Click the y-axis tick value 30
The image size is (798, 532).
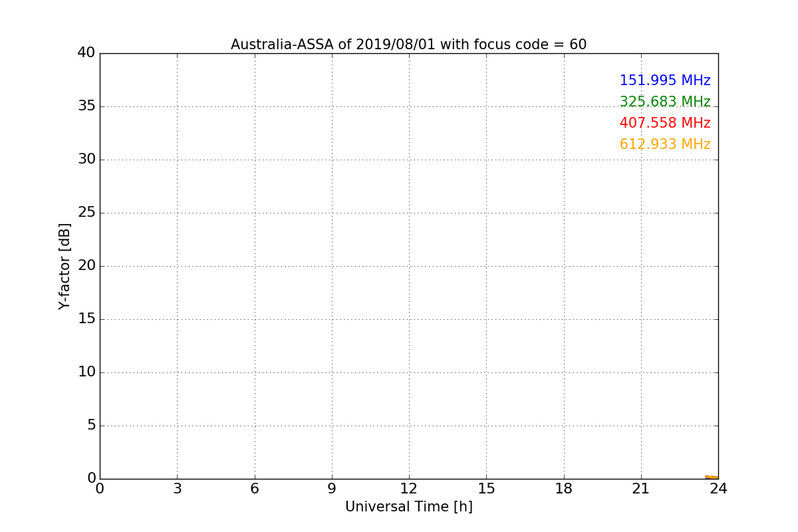click(86, 159)
